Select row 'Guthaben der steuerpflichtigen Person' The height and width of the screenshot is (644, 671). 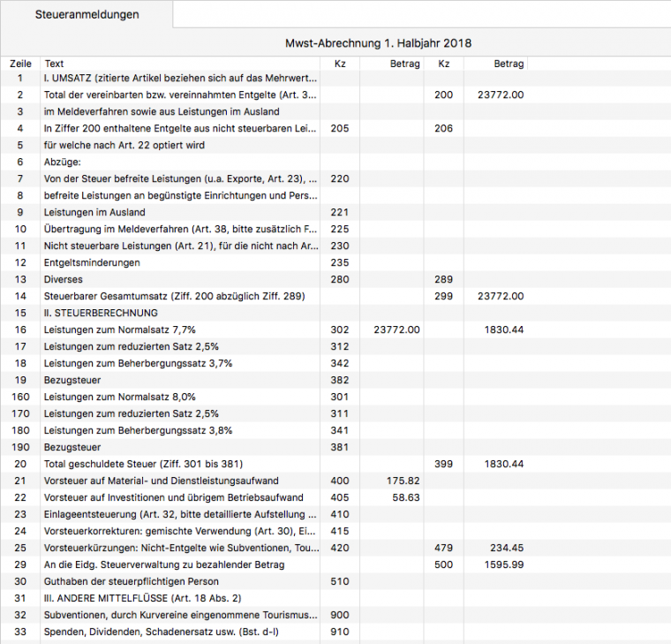point(335,581)
